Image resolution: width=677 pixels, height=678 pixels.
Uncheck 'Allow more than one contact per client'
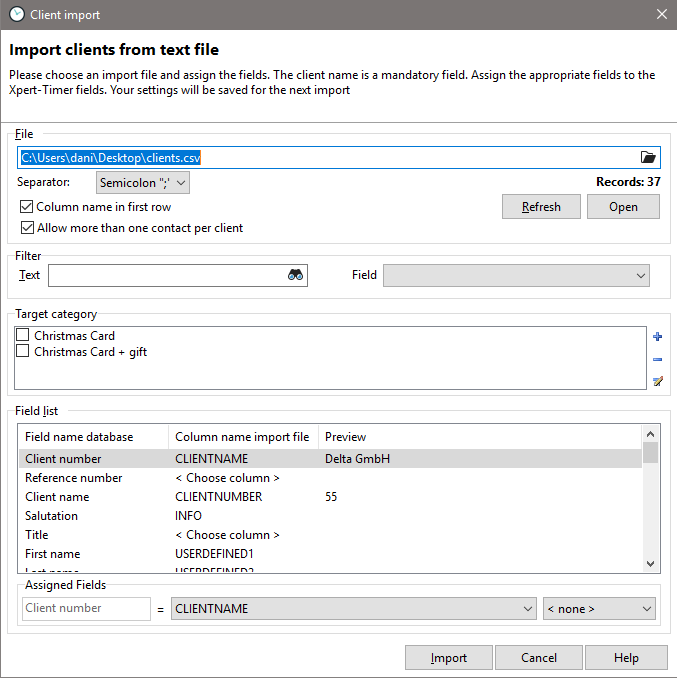26,228
